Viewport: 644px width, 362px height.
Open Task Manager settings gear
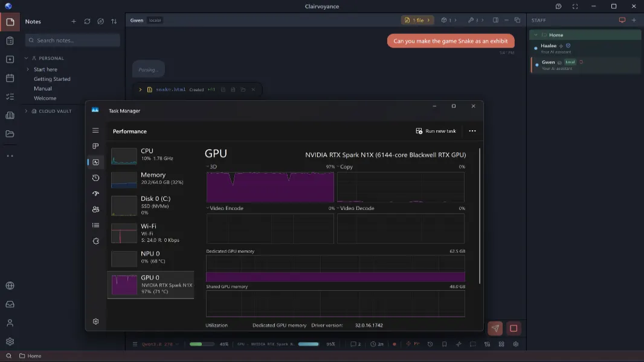pos(95,322)
